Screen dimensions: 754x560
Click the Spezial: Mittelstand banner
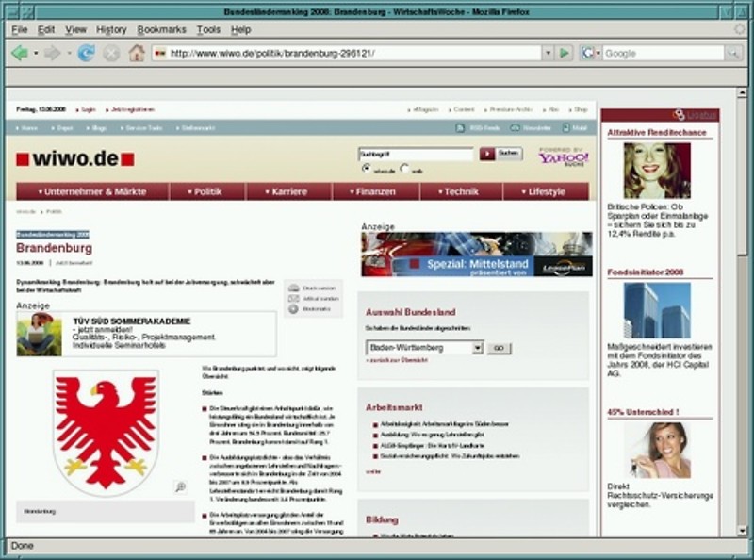tap(477, 255)
